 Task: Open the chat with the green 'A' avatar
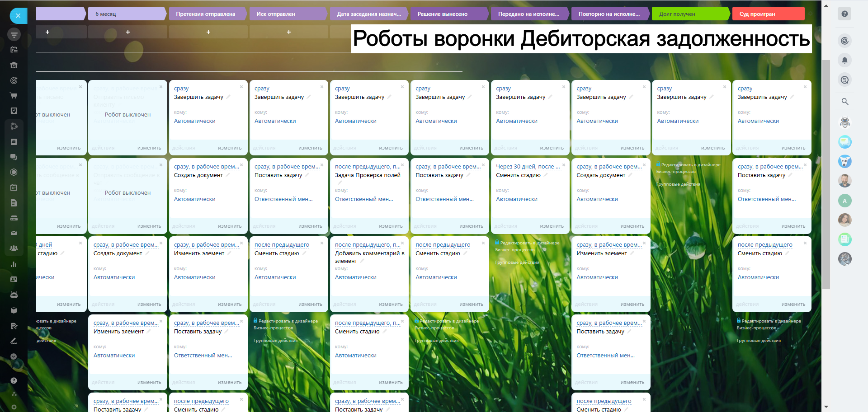point(844,201)
